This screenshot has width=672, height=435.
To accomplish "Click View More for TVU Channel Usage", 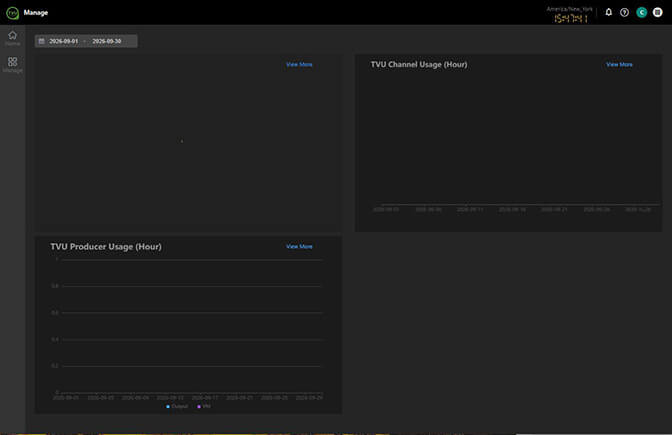I will coord(619,64).
